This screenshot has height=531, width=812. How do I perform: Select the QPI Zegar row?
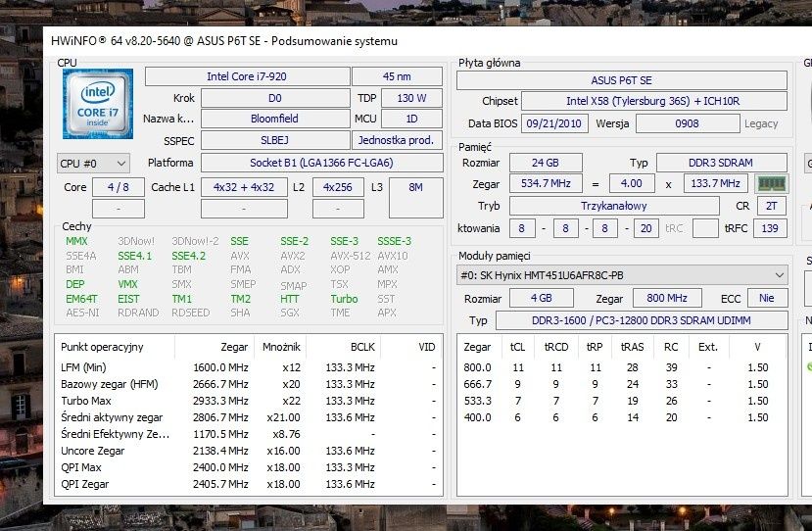pos(249,484)
